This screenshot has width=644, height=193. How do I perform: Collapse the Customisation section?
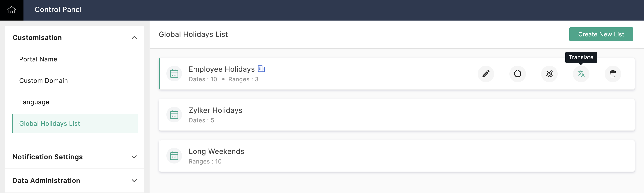coord(134,38)
